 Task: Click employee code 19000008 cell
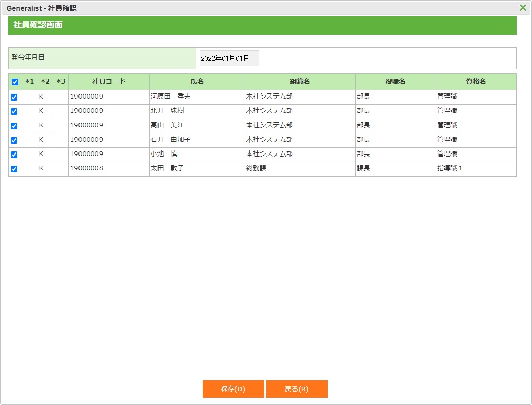point(109,168)
